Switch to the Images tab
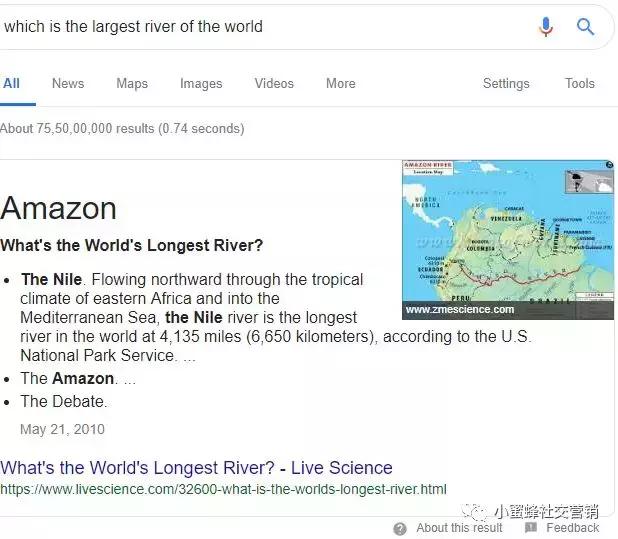The image size is (618, 539). click(x=201, y=83)
